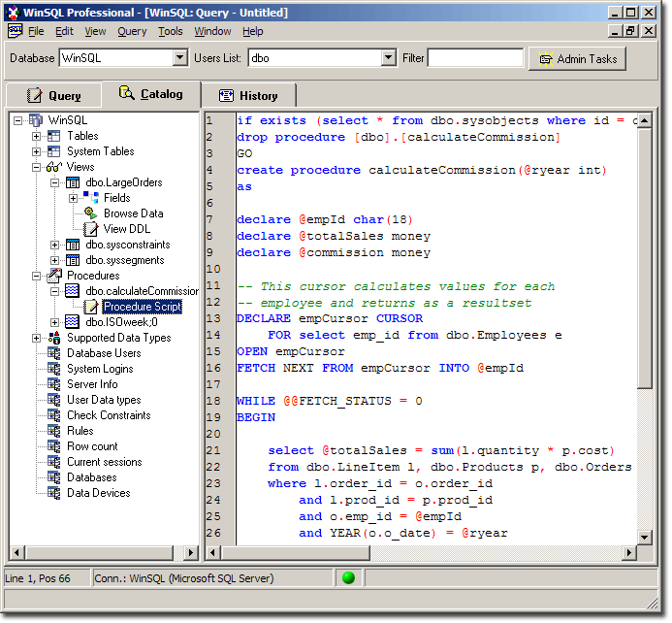Click the dbo.sysconstraints view icon
The image size is (672, 623).
73,245
